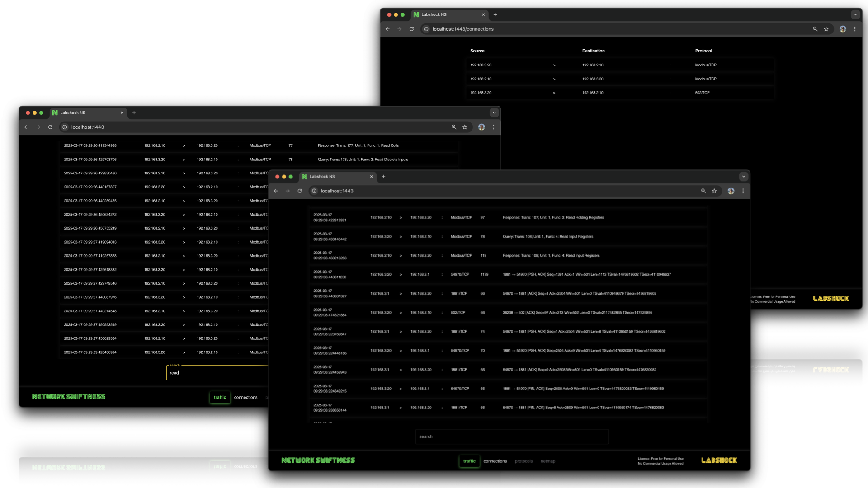Select row with length 1179 in front window
868x488 pixels.
click(x=508, y=275)
